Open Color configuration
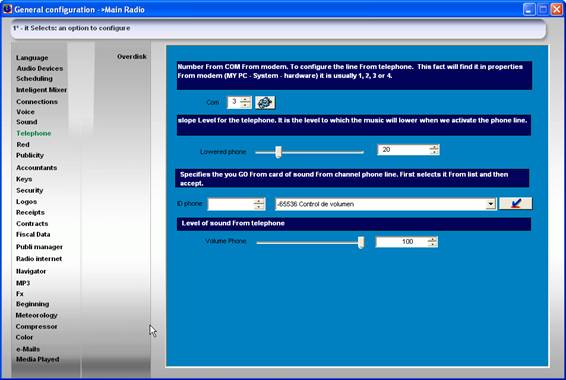The height and width of the screenshot is (380, 566). (x=24, y=337)
